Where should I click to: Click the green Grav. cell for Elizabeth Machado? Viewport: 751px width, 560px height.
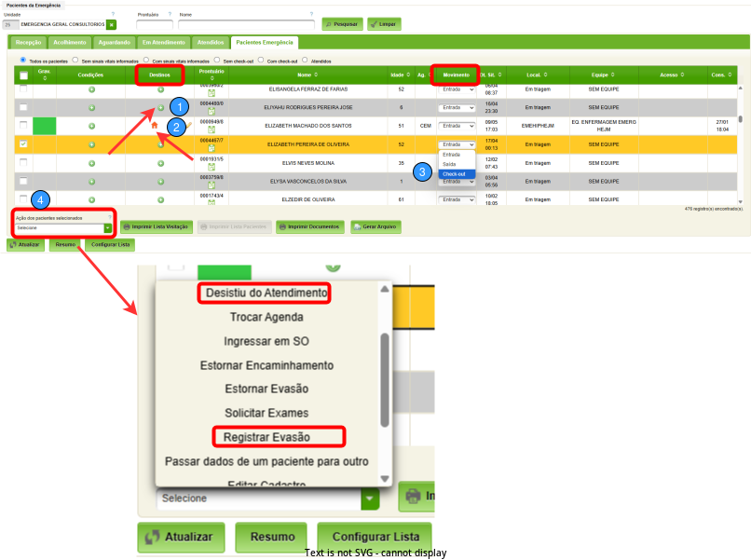44,125
